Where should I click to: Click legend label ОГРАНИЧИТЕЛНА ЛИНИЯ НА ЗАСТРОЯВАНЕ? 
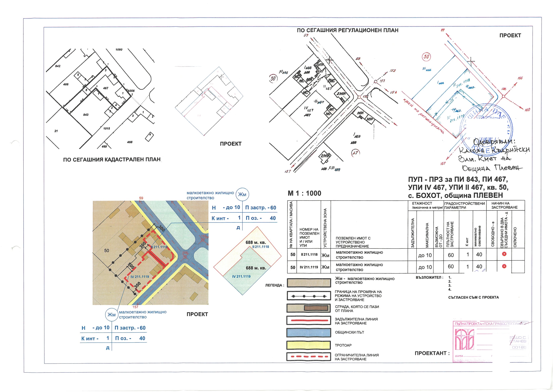[356, 357]
